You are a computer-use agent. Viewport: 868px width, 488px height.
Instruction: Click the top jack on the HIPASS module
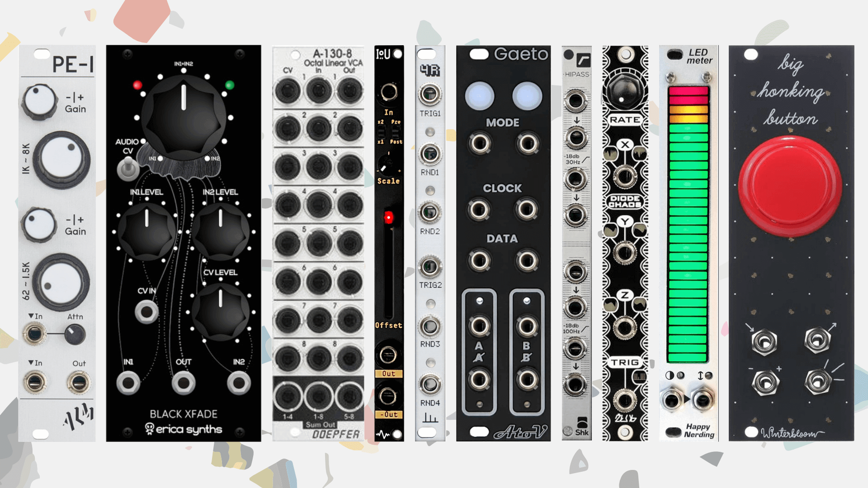576,100
